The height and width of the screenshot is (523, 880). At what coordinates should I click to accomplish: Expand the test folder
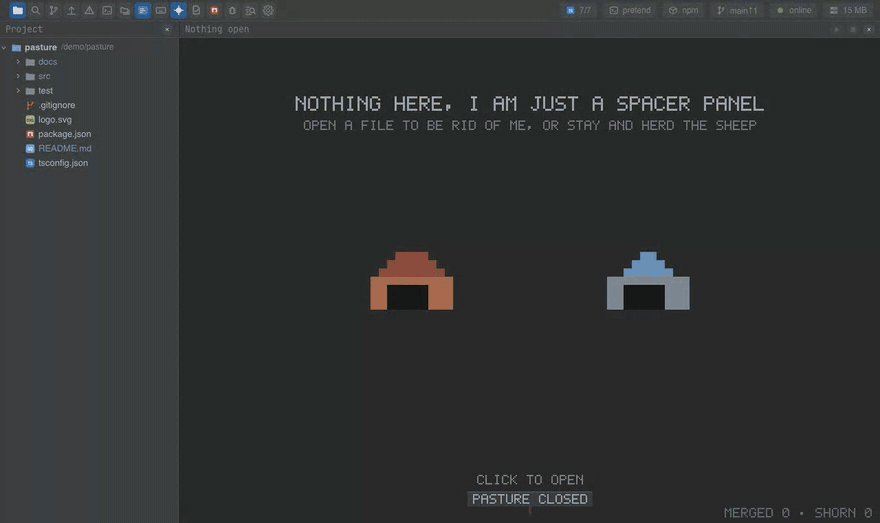tap(18, 90)
